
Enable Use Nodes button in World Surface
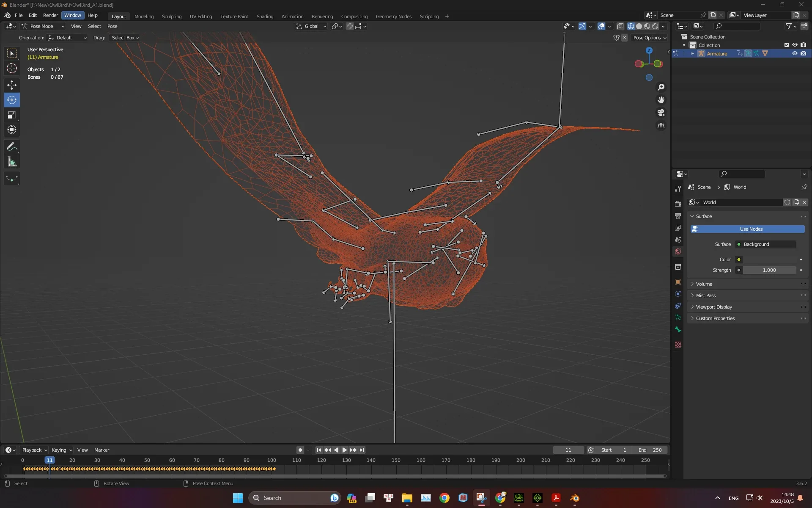(751, 228)
